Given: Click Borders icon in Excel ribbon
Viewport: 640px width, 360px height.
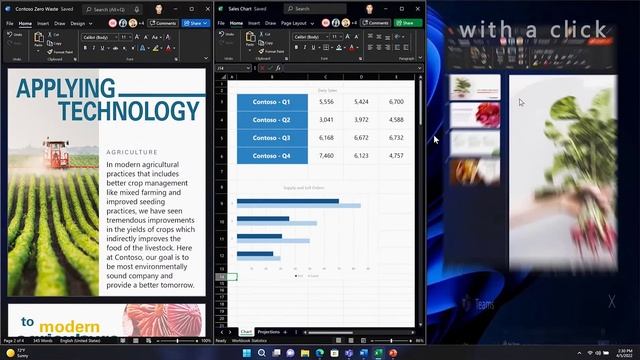Looking at the screenshot, I should point(326,48).
